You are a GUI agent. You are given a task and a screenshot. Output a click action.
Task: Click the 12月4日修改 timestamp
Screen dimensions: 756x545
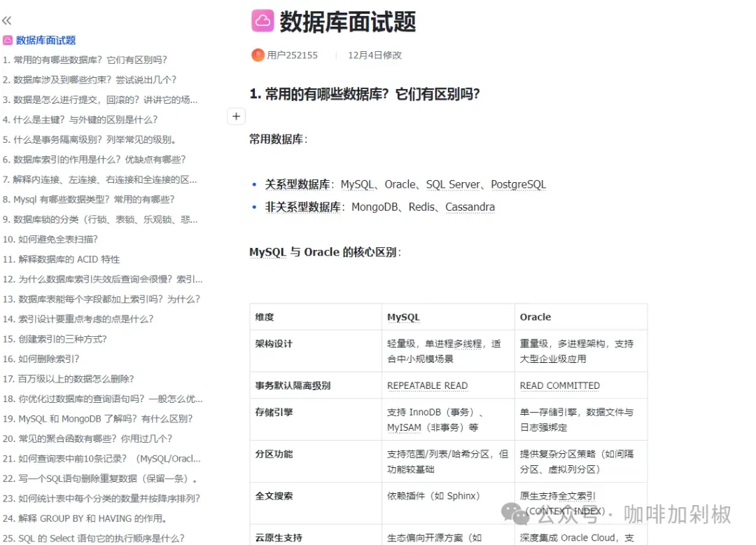point(374,55)
